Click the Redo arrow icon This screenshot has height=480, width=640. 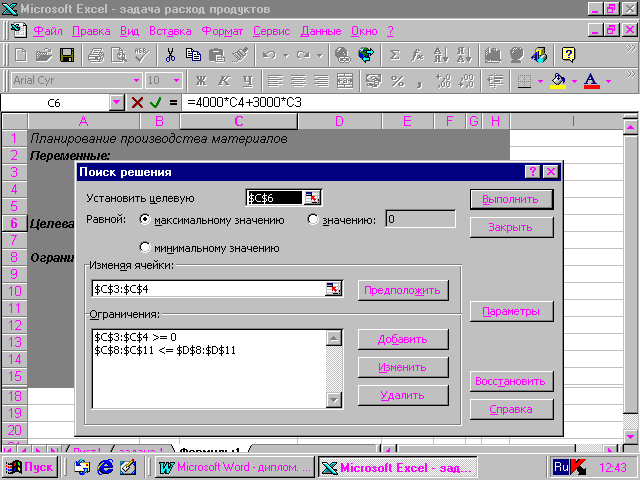[303, 55]
